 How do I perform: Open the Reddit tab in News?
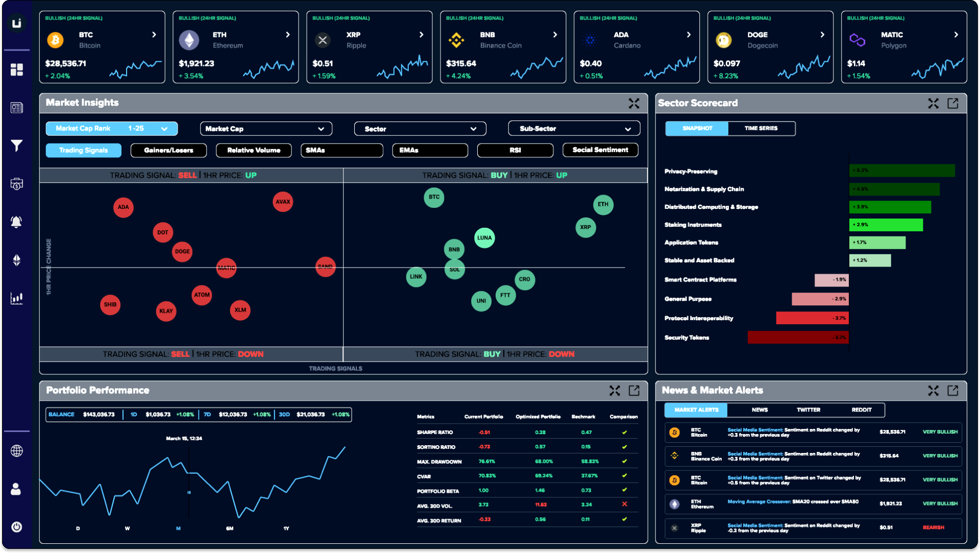pos(862,410)
